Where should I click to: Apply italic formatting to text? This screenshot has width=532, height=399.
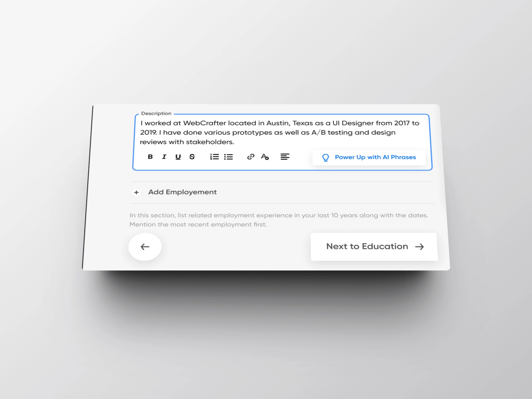[165, 157]
